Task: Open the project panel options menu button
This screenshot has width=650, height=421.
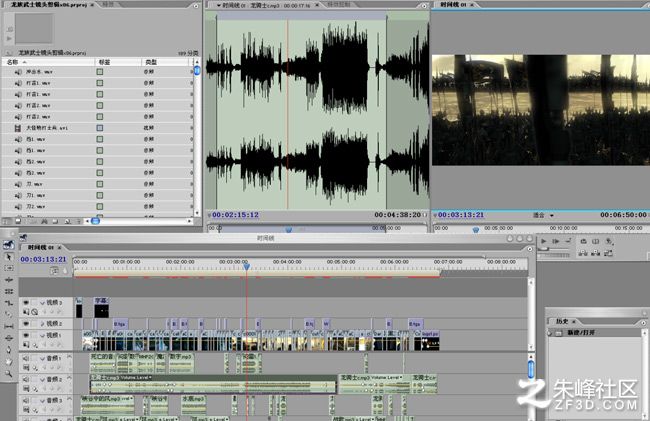Action: pos(196,5)
